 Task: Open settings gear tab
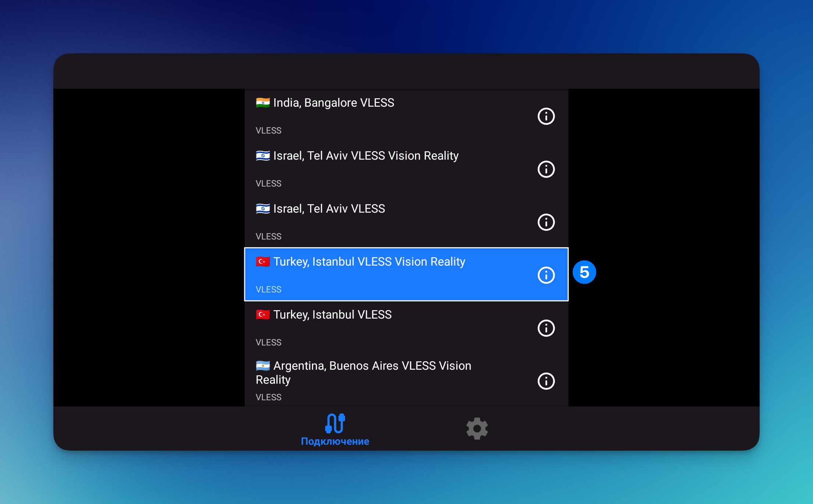477,428
